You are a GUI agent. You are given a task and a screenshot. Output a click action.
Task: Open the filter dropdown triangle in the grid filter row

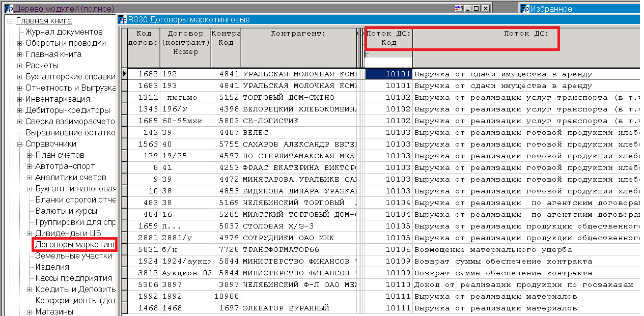pos(369,55)
